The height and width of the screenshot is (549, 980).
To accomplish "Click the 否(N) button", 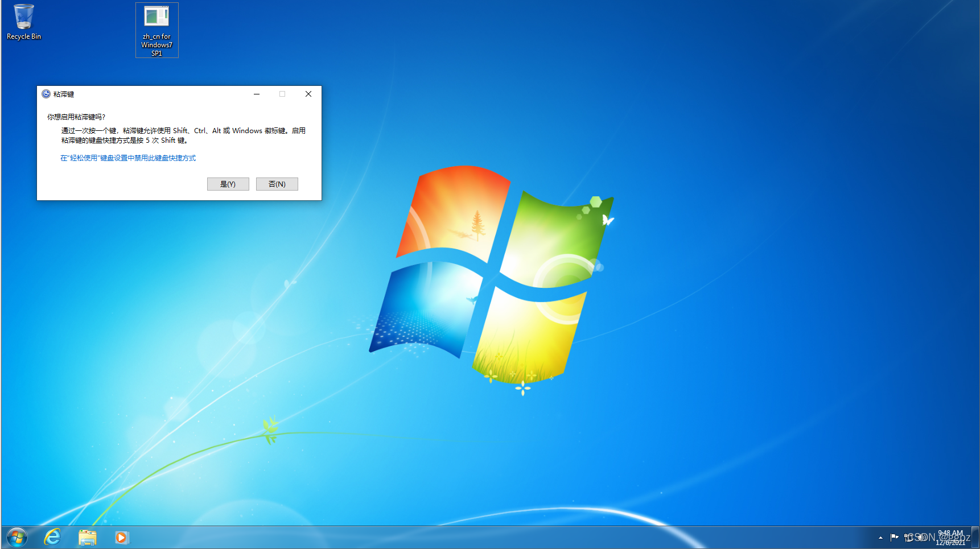I will coord(277,184).
